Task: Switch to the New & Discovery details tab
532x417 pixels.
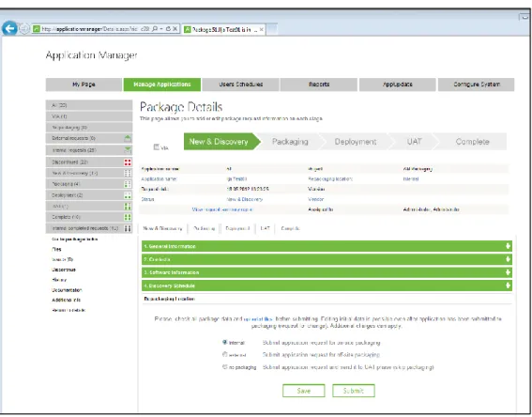Action: click(x=162, y=228)
